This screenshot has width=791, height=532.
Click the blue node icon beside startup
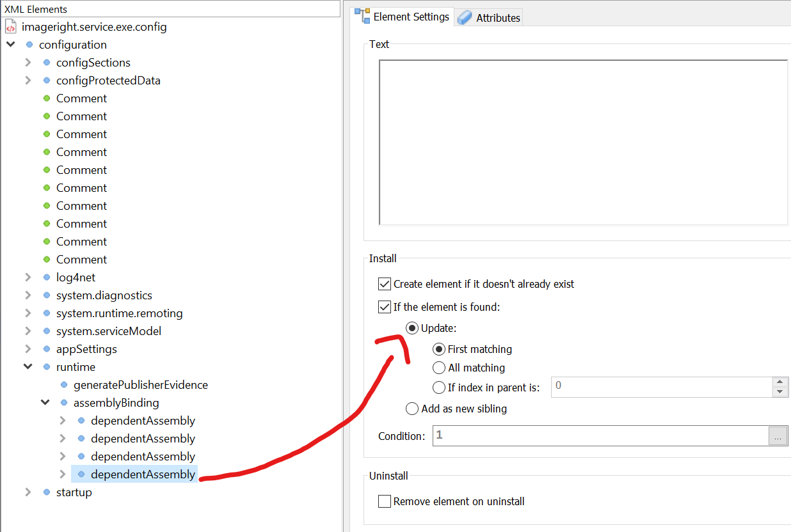46,492
